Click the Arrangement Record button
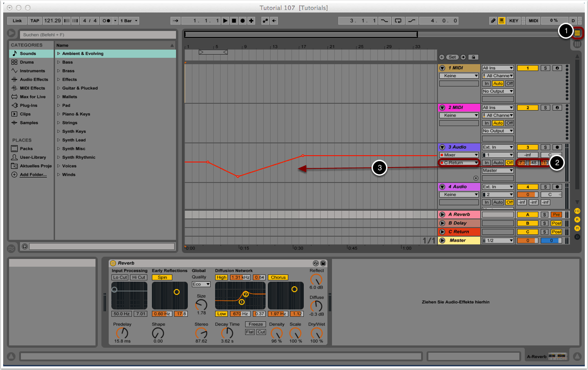Image resolution: width=588 pixels, height=370 pixels. pyautogui.click(x=243, y=20)
